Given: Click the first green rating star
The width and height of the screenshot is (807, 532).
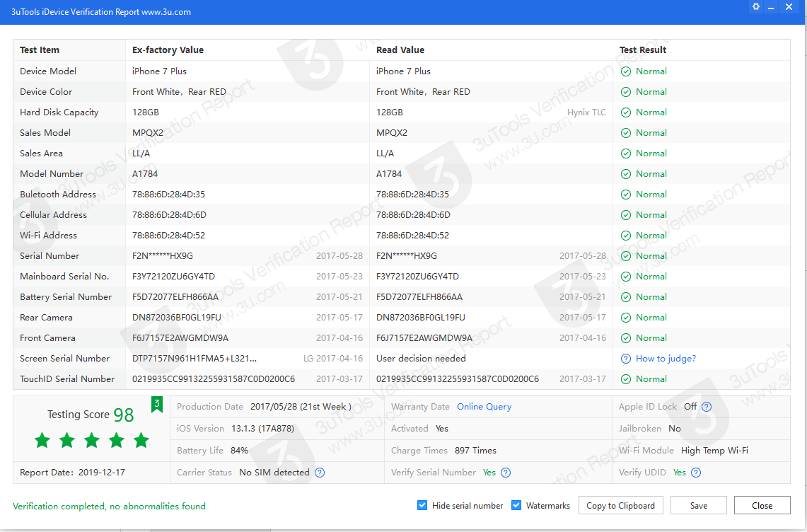Looking at the screenshot, I should click(x=42, y=441).
